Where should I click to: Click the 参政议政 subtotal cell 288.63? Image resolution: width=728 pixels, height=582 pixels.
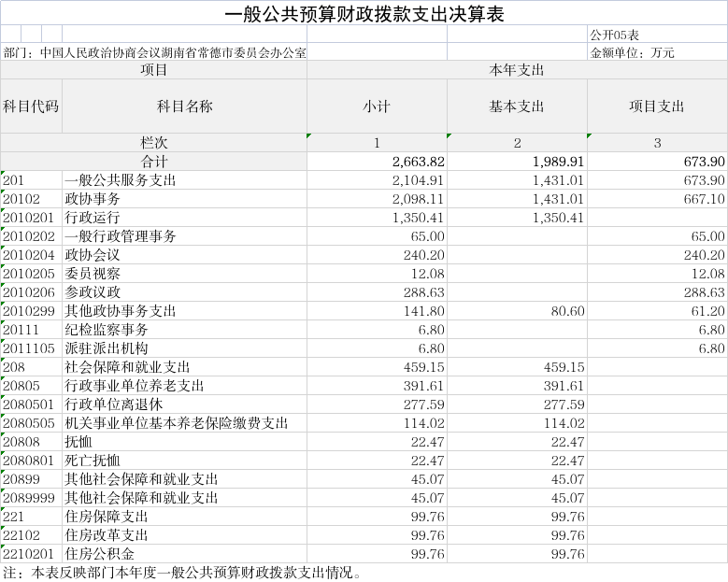pyautogui.click(x=377, y=292)
